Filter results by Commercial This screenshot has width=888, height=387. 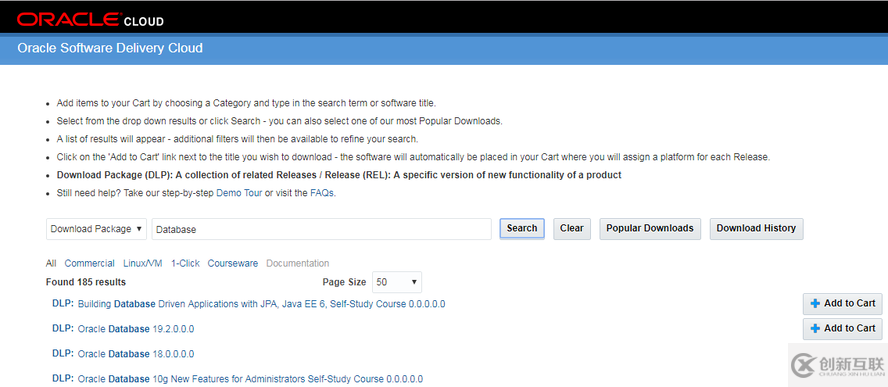coord(89,263)
